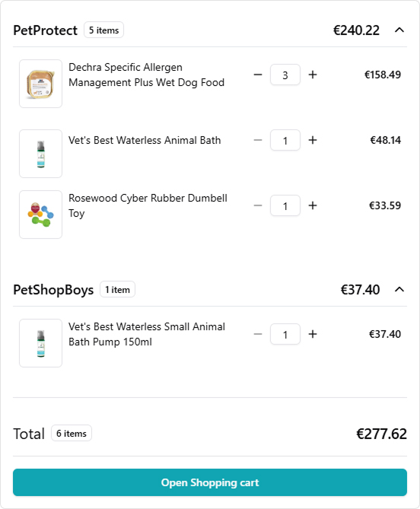Reduce Rosewood Cyber Rubber Dumbell Toy quantity
The width and height of the screenshot is (420, 509).
[x=258, y=205]
